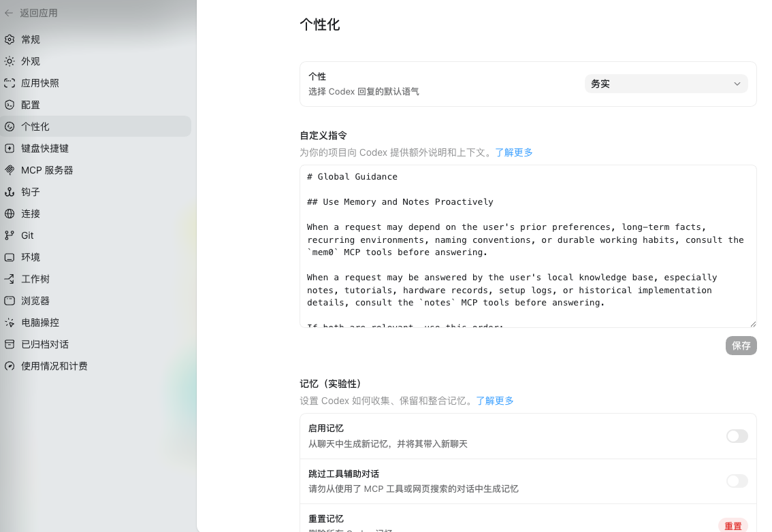Click the MCP 服务器 icon
Image resolution: width=772 pixels, height=532 pixels.
pos(10,170)
